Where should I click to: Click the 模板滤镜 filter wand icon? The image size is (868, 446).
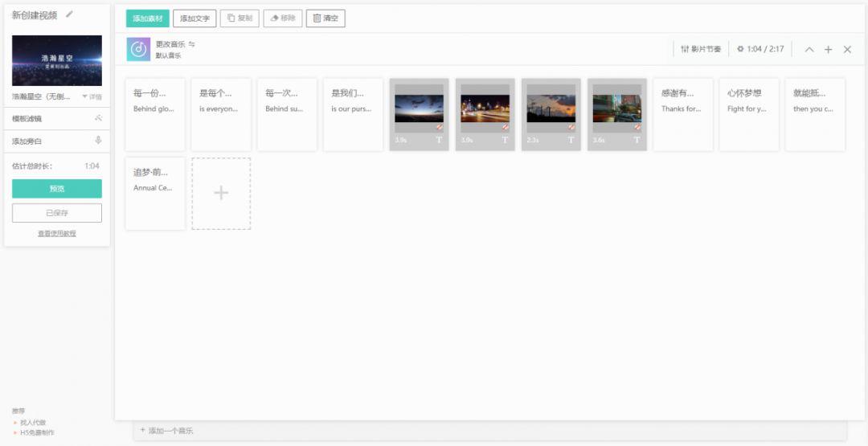point(98,118)
